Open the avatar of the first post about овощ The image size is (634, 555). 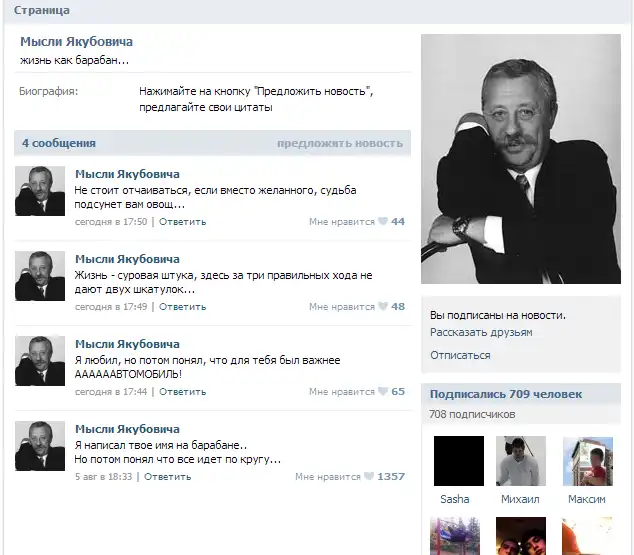tap(40, 191)
